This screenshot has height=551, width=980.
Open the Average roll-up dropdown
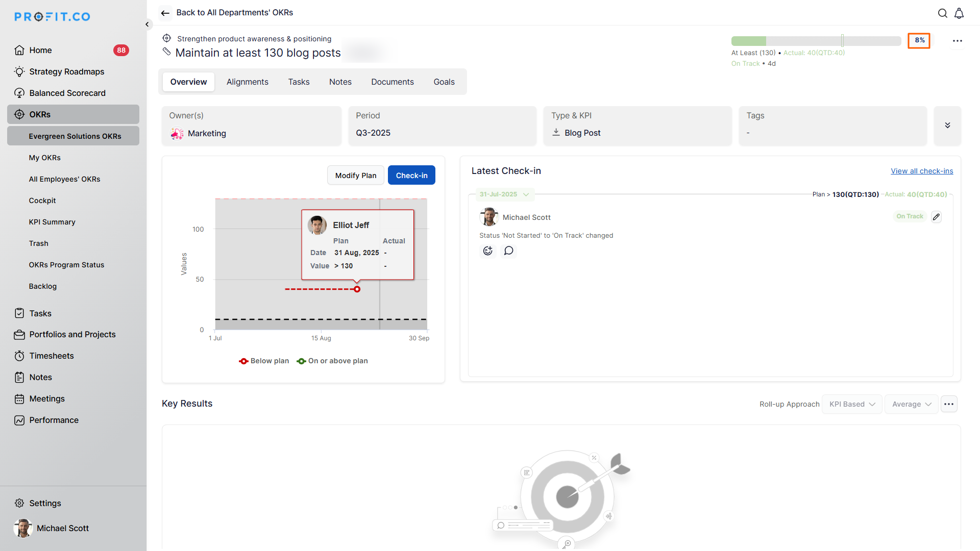[911, 404]
